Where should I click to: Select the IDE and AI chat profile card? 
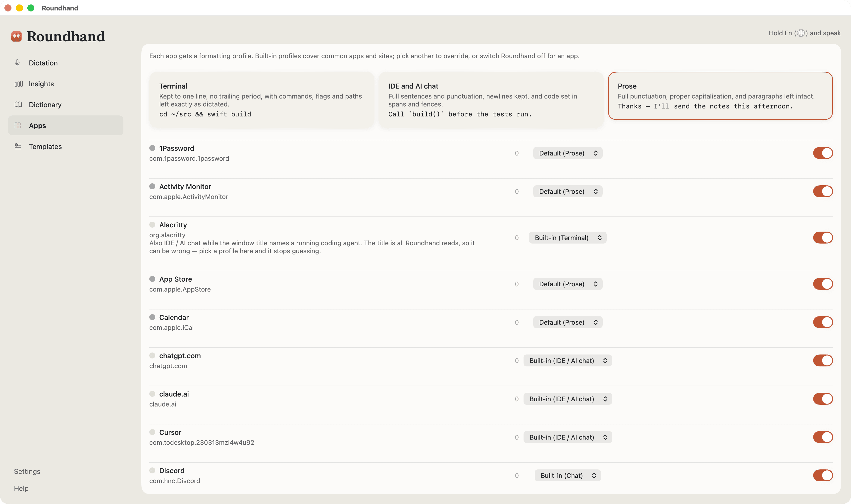coord(491,100)
